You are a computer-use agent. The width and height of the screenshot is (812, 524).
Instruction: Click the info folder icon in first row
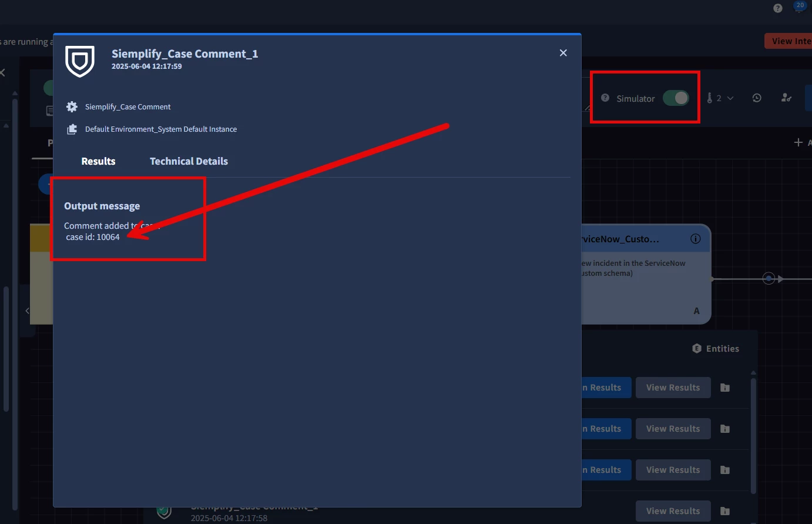[725, 388]
